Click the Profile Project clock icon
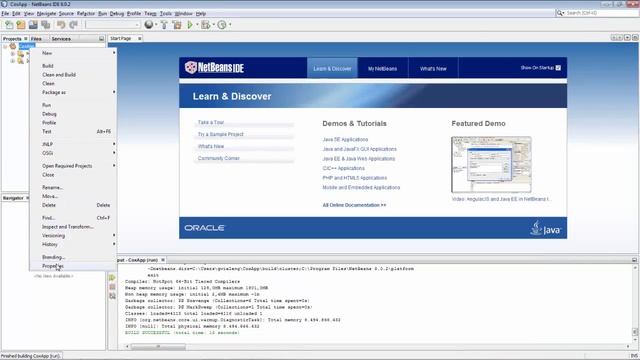 pos(222,25)
